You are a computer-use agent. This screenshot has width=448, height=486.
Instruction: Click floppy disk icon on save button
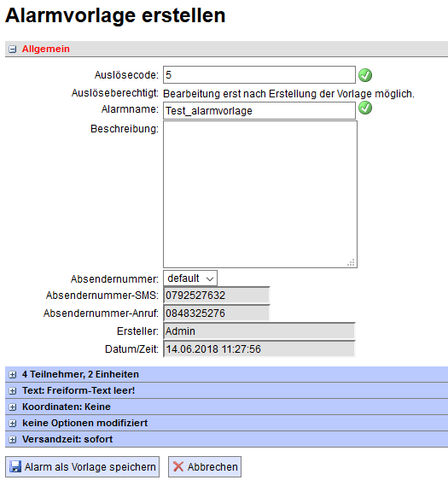[15, 466]
